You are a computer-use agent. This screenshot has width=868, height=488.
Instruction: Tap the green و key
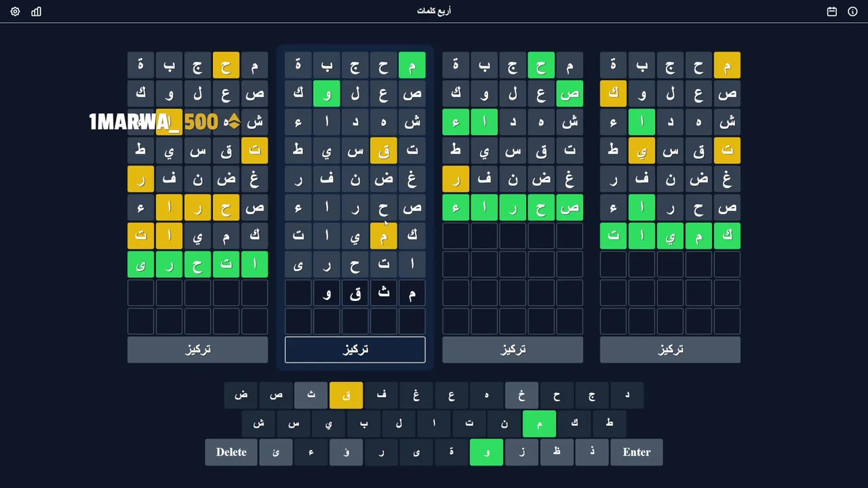pos(487,452)
